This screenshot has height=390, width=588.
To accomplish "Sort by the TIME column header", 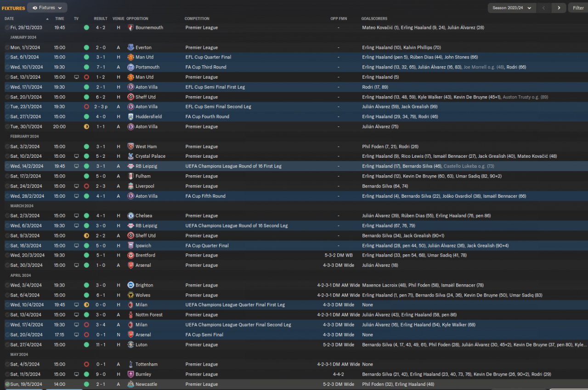I will 60,19.
